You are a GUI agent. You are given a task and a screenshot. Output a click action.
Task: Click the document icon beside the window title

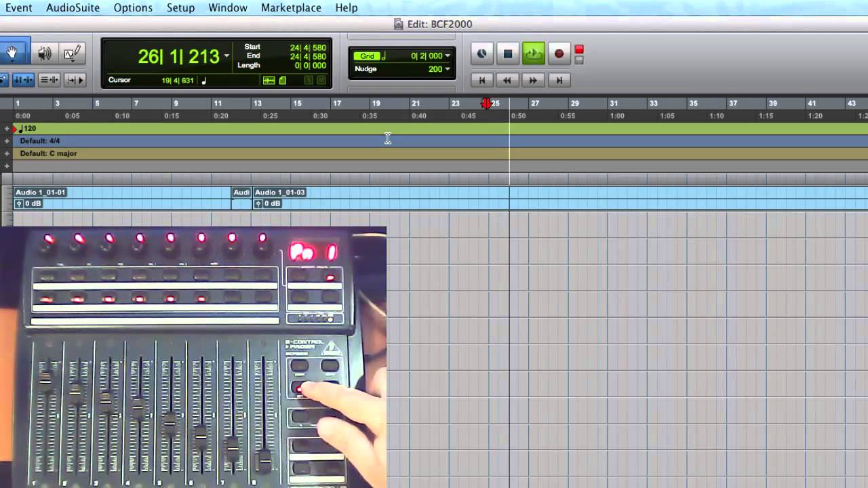coord(399,24)
